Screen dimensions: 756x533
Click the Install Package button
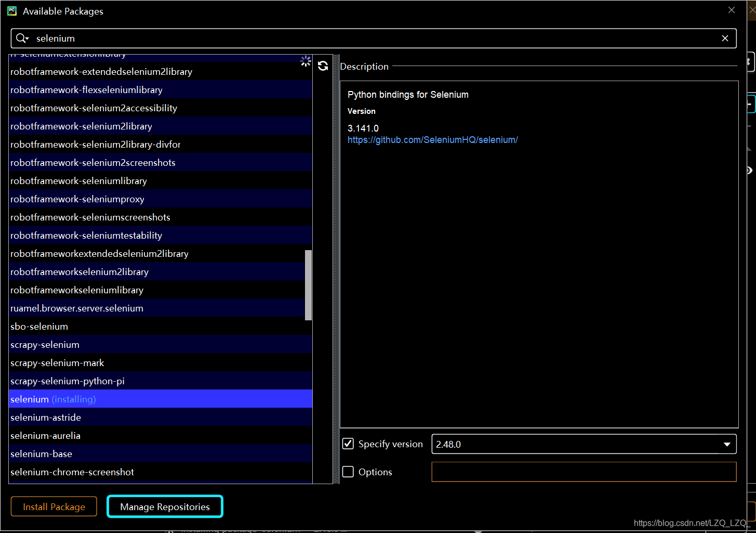click(x=54, y=506)
